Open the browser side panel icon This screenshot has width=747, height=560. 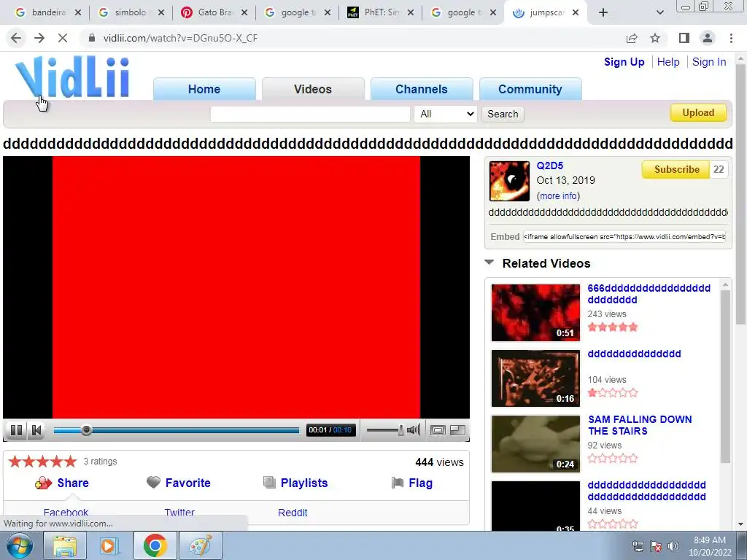[684, 38]
